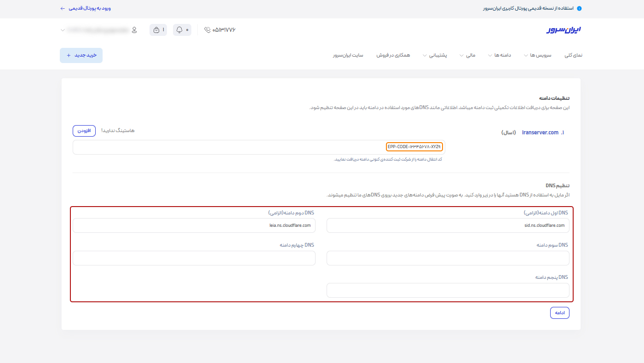Click the EPP transfer code field
The image size is (644, 363).
coord(259,147)
